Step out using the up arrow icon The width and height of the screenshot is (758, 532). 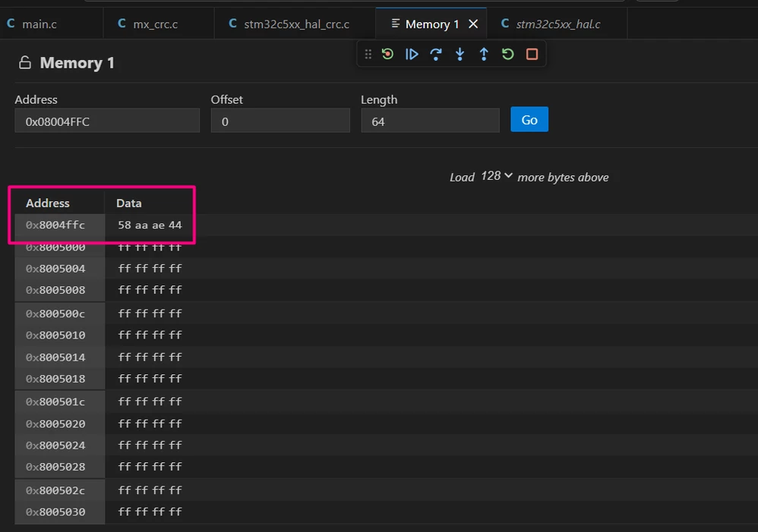pyautogui.click(x=484, y=54)
